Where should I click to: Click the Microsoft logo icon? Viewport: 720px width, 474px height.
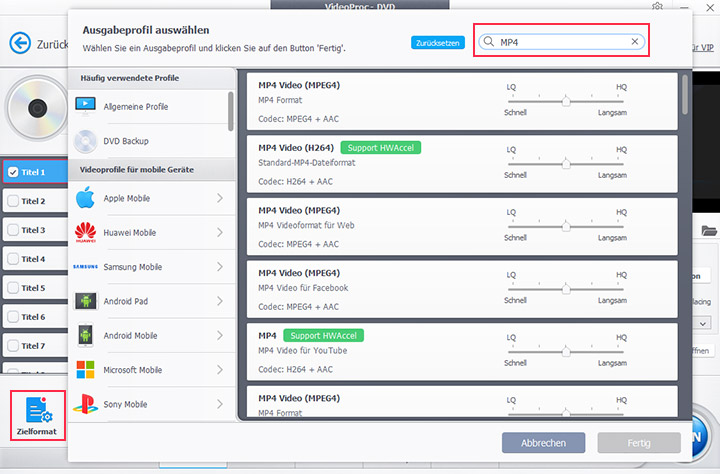click(85, 370)
